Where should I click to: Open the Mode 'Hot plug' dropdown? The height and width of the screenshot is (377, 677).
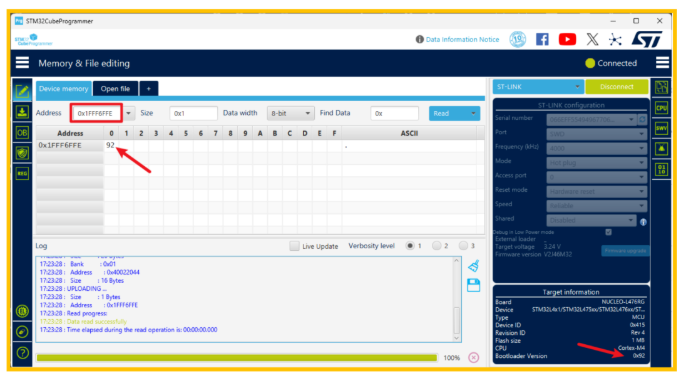596,163
